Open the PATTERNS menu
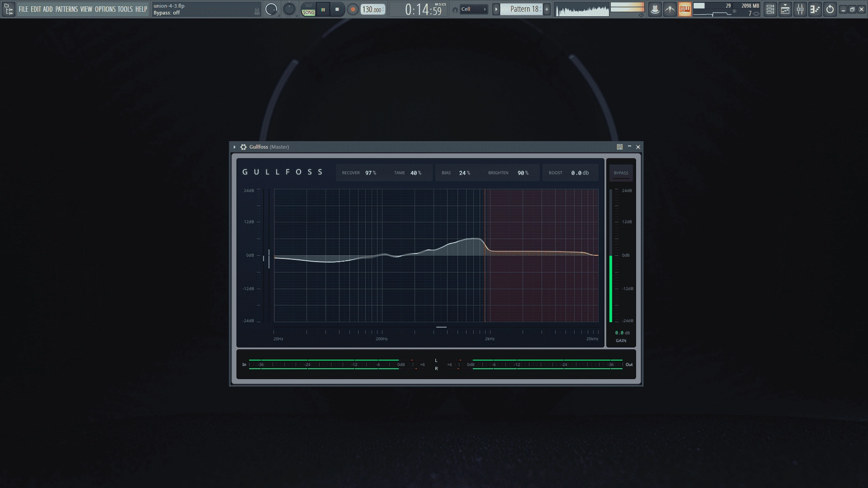 coord(66,9)
